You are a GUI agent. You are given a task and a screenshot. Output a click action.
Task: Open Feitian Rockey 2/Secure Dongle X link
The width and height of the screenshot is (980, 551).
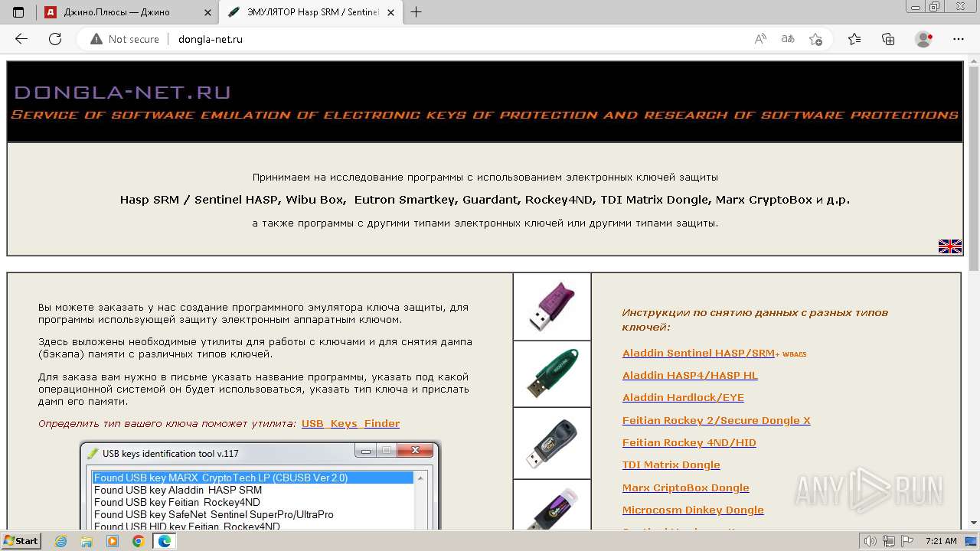(716, 421)
